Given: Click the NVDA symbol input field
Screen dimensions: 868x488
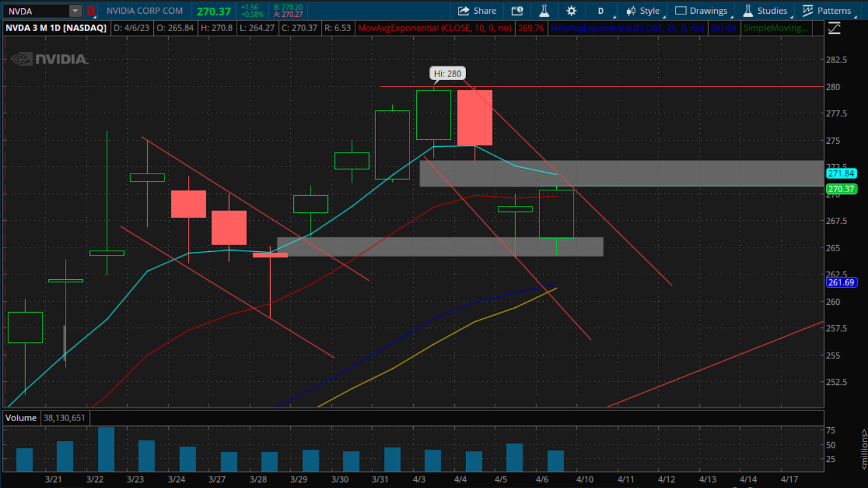Looking at the screenshot, I should pos(37,11).
